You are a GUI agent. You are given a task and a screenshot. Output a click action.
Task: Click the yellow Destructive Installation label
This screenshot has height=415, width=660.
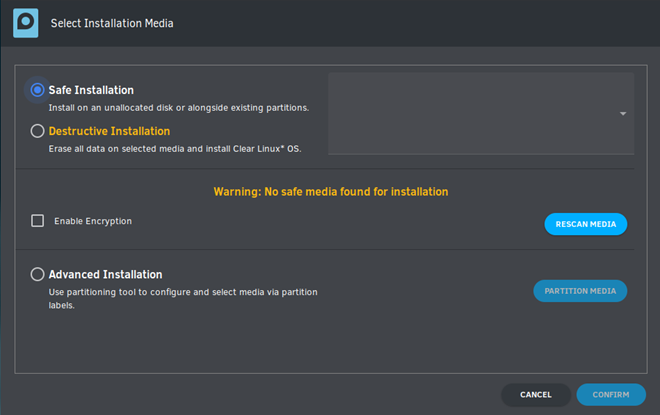point(109,131)
